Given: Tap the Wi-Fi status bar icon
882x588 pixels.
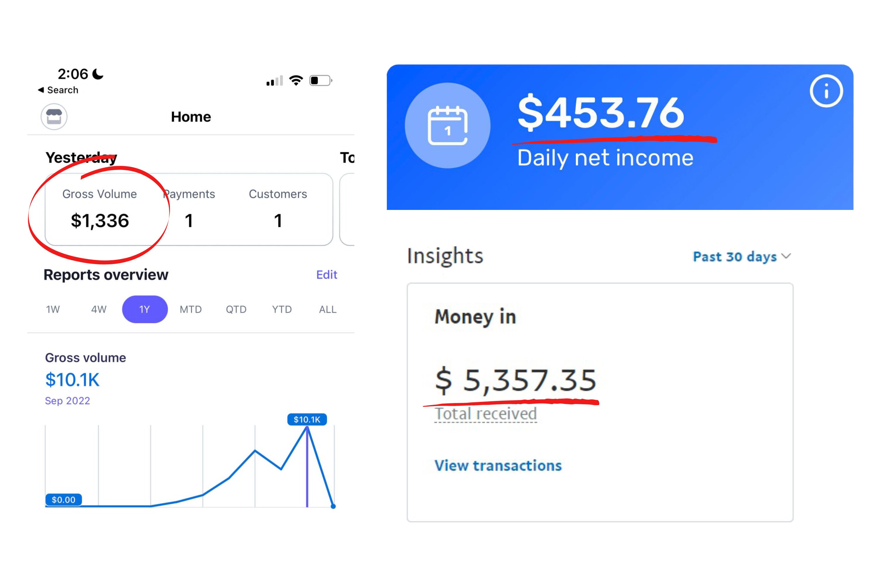Looking at the screenshot, I should pos(296,80).
